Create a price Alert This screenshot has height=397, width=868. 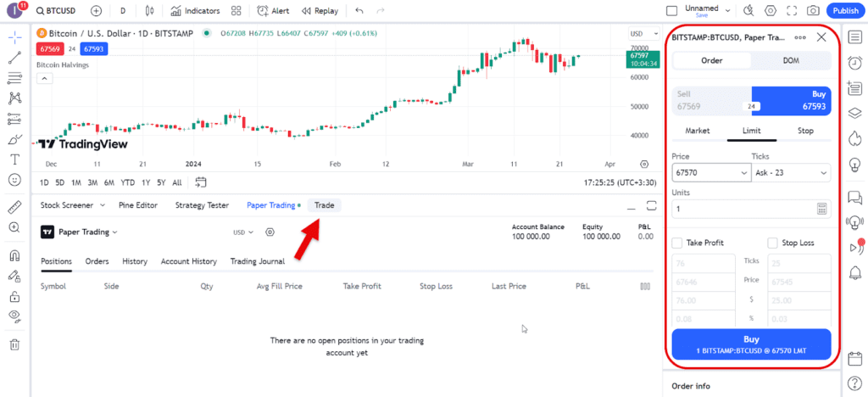tap(273, 11)
